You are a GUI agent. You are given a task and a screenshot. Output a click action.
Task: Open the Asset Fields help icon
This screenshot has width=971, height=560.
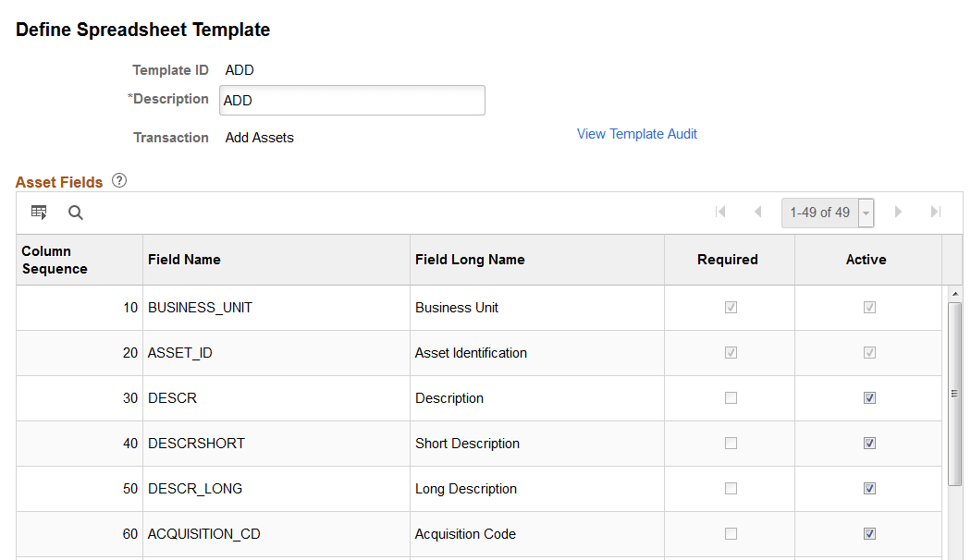point(118,181)
